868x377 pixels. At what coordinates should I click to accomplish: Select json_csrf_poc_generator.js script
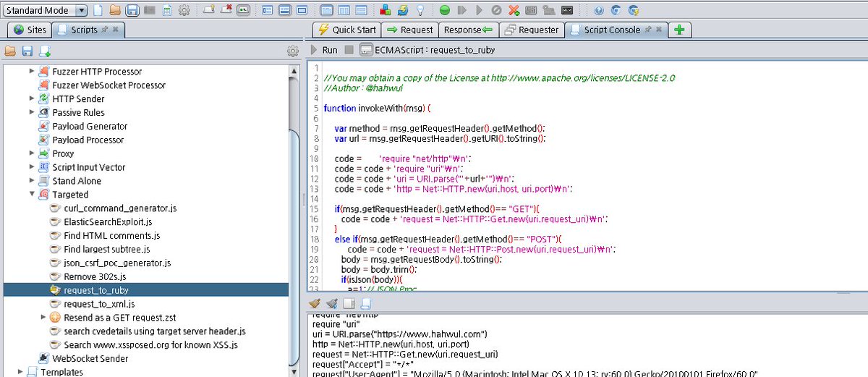(x=117, y=263)
